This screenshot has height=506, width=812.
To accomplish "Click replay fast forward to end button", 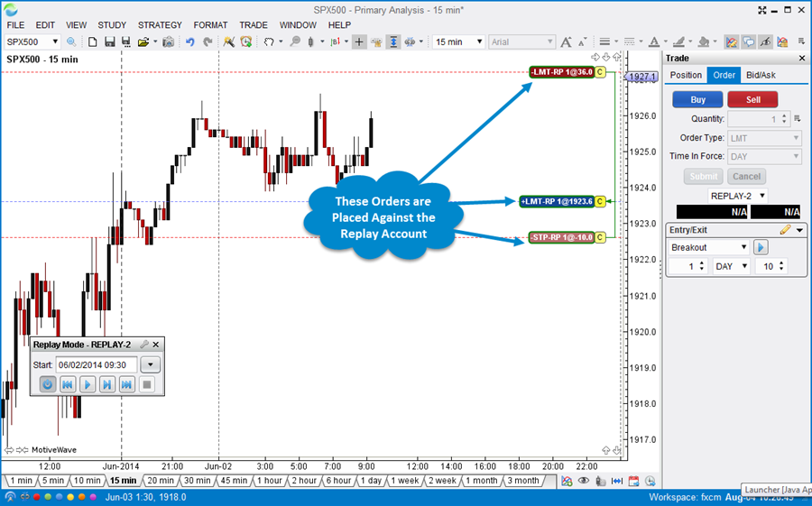I will click(127, 384).
